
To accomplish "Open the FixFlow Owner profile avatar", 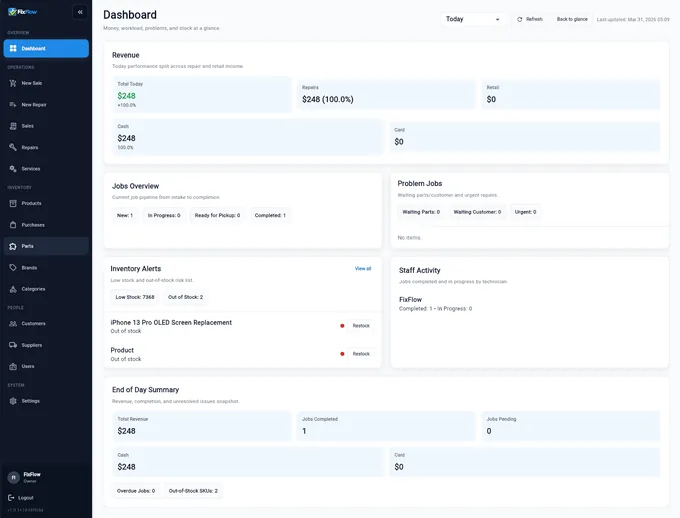I will 13,477.
